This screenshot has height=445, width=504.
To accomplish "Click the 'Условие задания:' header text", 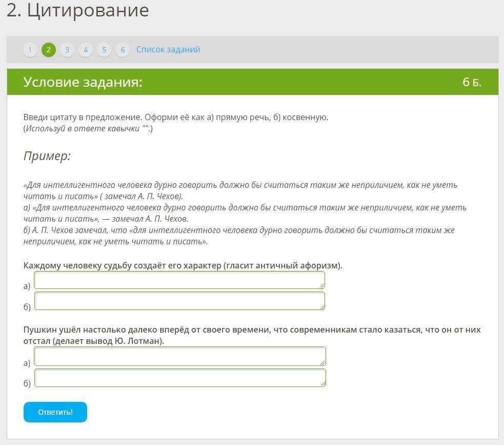I will tap(83, 82).
